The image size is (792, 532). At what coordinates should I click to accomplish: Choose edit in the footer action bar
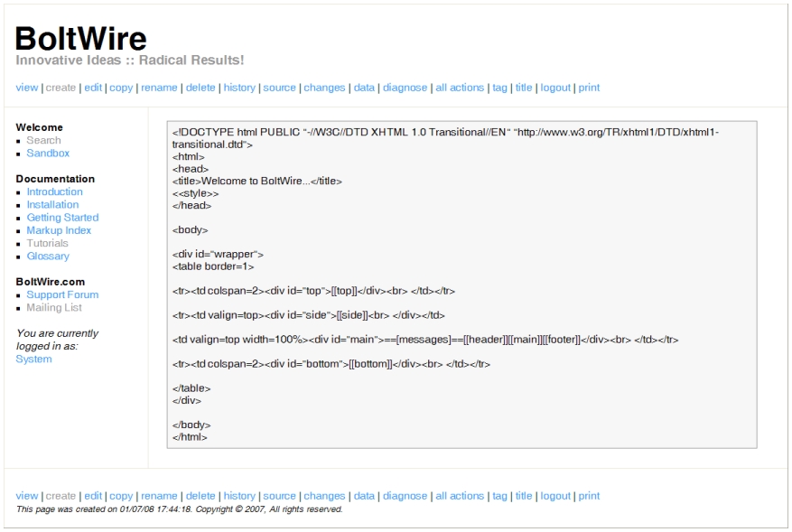(x=93, y=496)
